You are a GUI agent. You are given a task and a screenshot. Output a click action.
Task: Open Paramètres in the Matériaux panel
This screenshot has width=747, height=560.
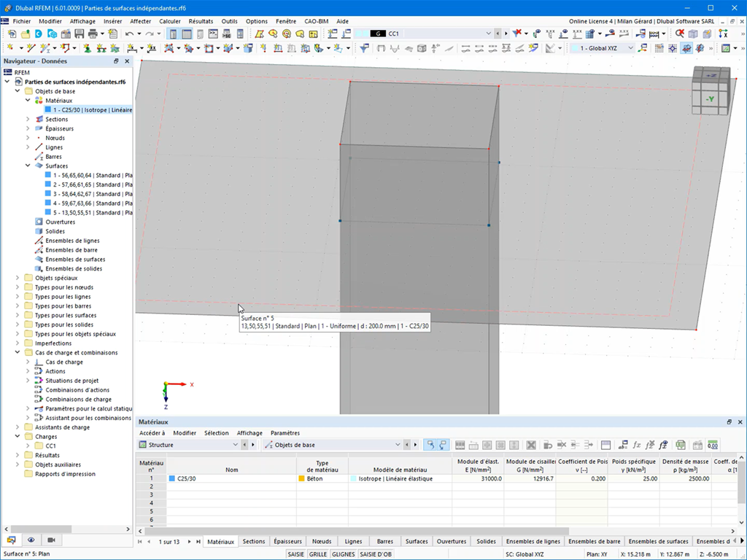tap(285, 433)
